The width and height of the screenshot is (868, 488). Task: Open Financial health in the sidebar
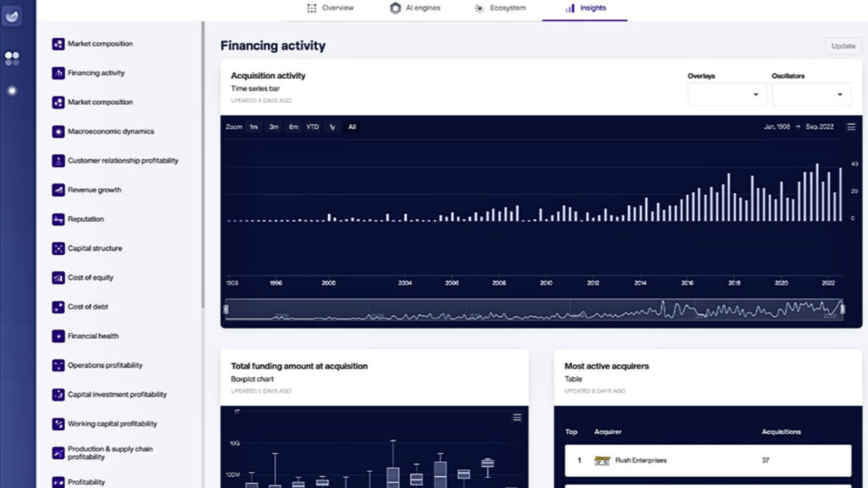coord(93,336)
